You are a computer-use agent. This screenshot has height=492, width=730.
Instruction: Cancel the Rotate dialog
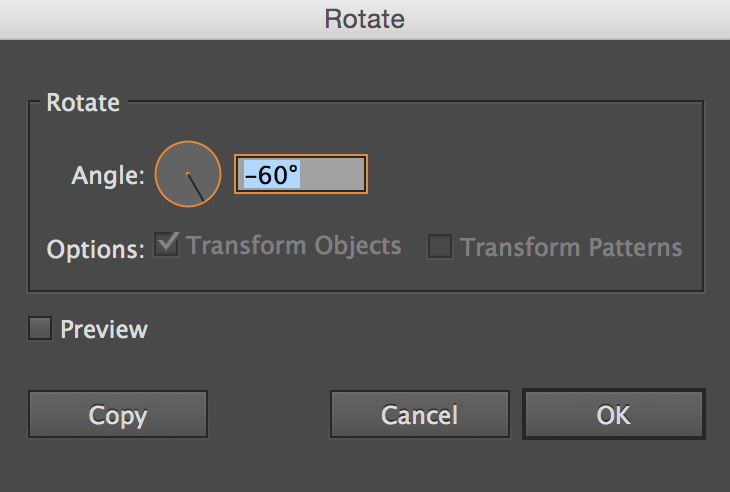point(419,415)
